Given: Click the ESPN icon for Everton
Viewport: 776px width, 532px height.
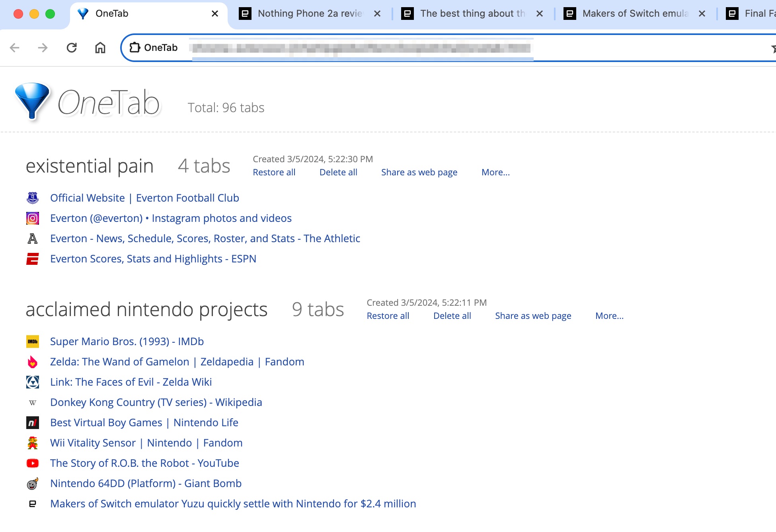Looking at the screenshot, I should click(x=32, y=258).
